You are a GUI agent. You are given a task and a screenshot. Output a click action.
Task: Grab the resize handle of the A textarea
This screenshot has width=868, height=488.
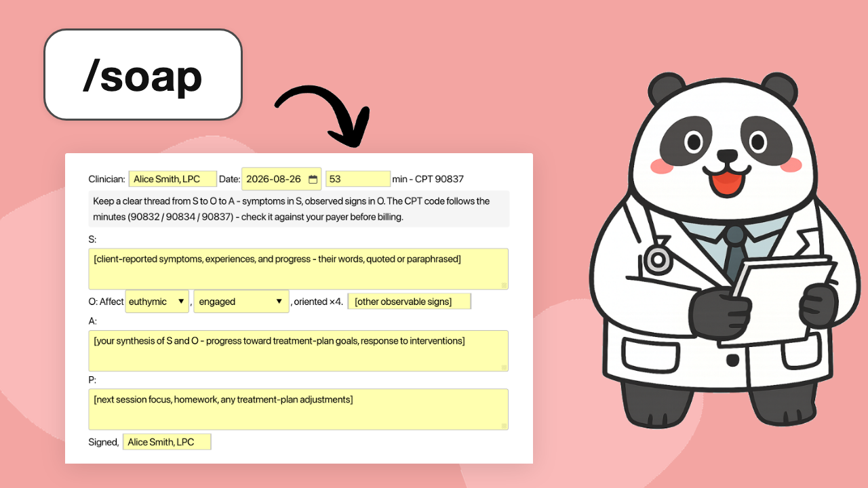504,367
